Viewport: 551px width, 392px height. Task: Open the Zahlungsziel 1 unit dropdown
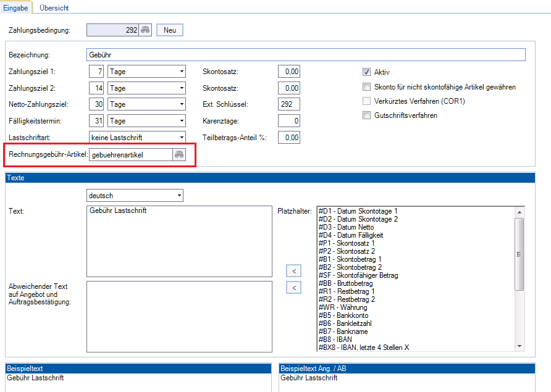(x=181, y=72)
